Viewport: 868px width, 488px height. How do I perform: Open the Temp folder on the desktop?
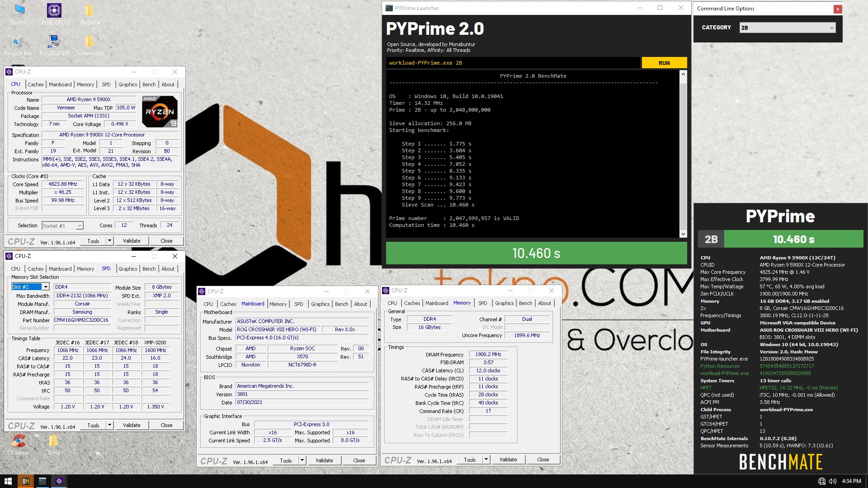point(53,444)
